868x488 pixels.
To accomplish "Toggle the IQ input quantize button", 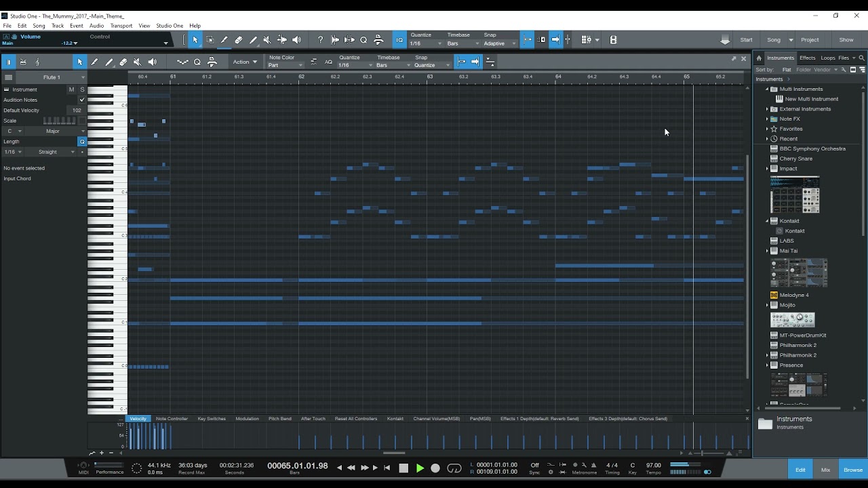I will point(399,40).
